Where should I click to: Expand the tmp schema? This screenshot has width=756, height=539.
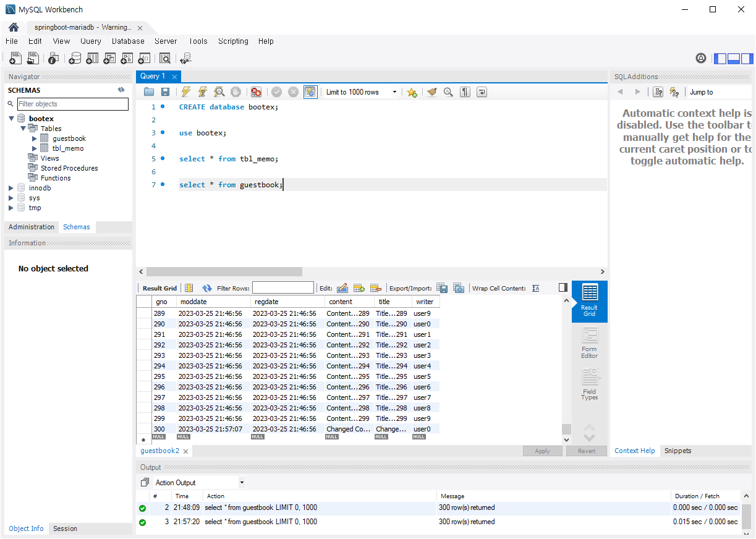click(11, 208)
